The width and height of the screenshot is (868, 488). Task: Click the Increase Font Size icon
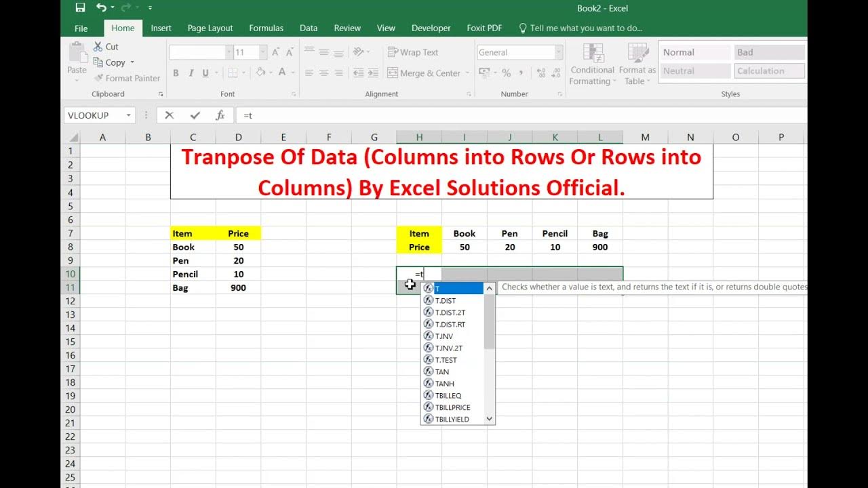pyautogui.click(x=276, y=52)
